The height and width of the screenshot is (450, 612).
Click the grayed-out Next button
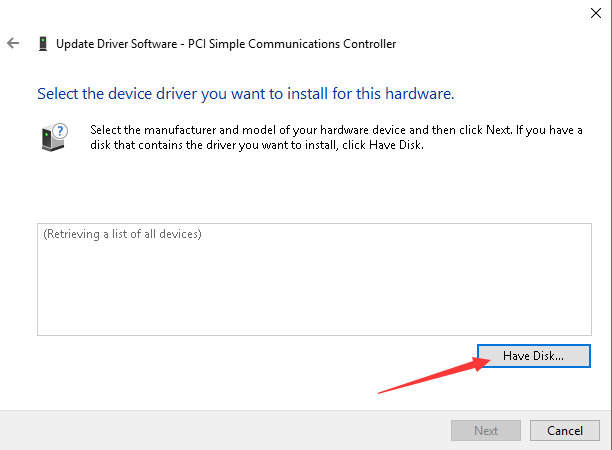click(x=486, y=430)
